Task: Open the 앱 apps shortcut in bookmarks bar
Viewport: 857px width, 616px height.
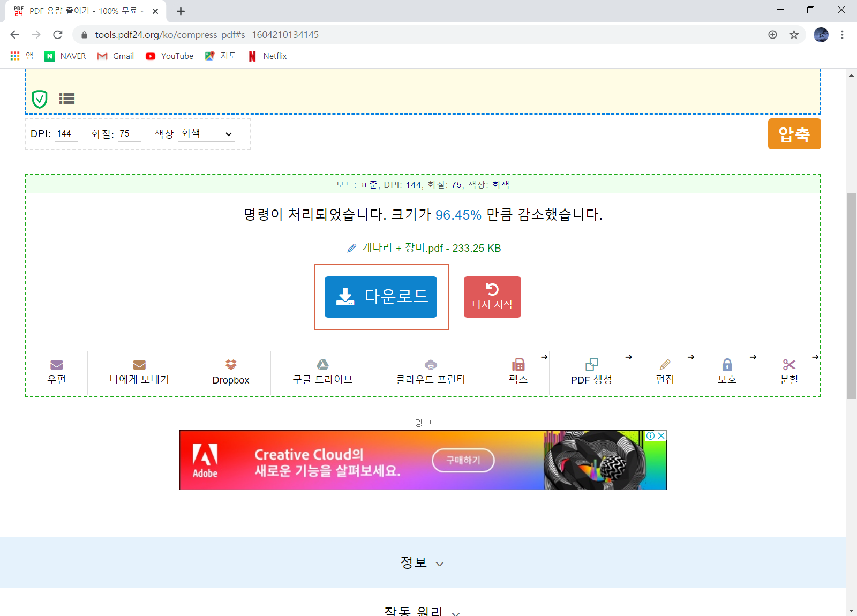Action: pyautogui.click(x=22, y=56)
